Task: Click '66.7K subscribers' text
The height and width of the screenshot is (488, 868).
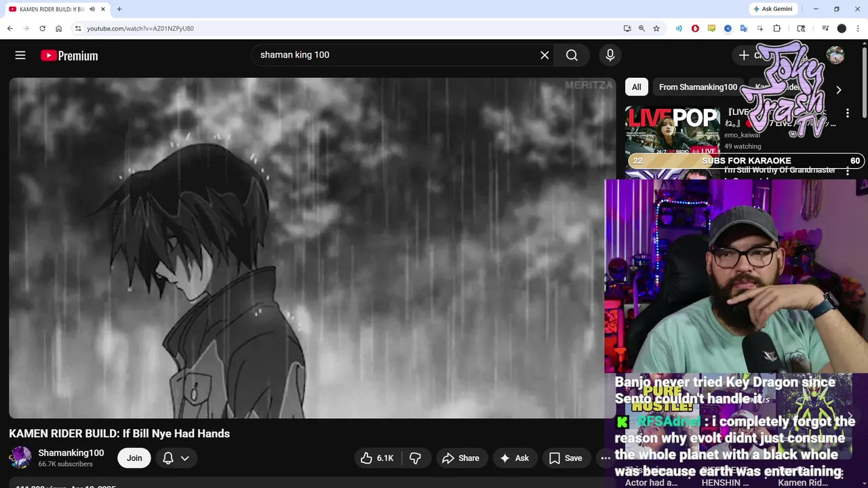Action: pyautogui.click(x=65, y=464)
